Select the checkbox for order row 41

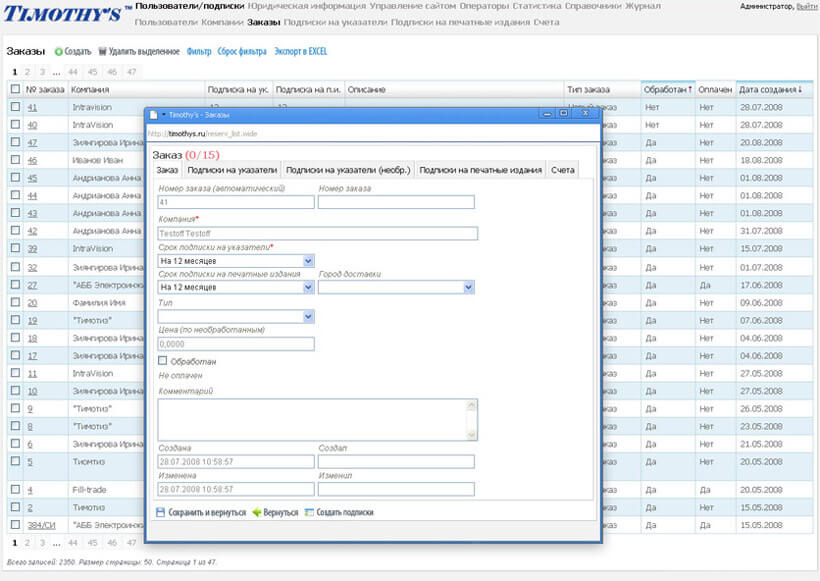point(15,107)
